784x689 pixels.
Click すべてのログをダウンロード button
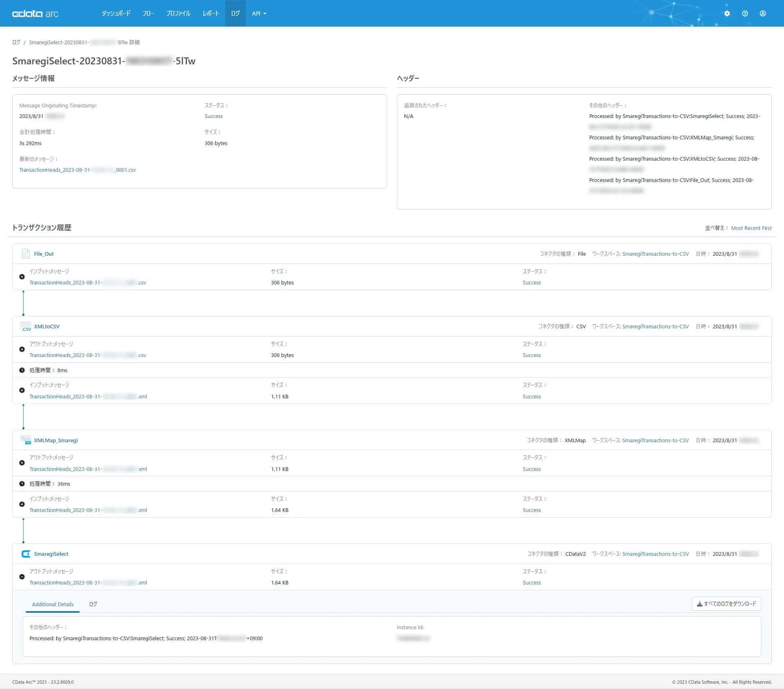(726, 604)
